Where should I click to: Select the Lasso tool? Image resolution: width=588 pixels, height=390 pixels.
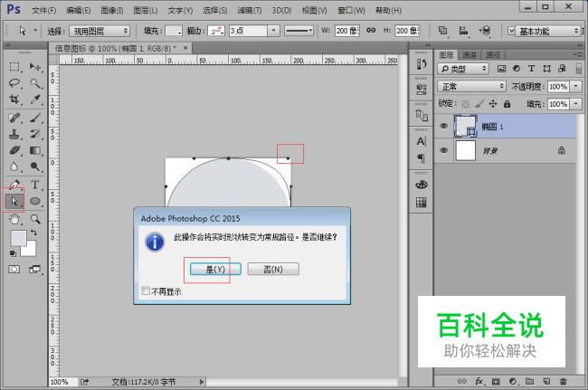tap(14, 83)
